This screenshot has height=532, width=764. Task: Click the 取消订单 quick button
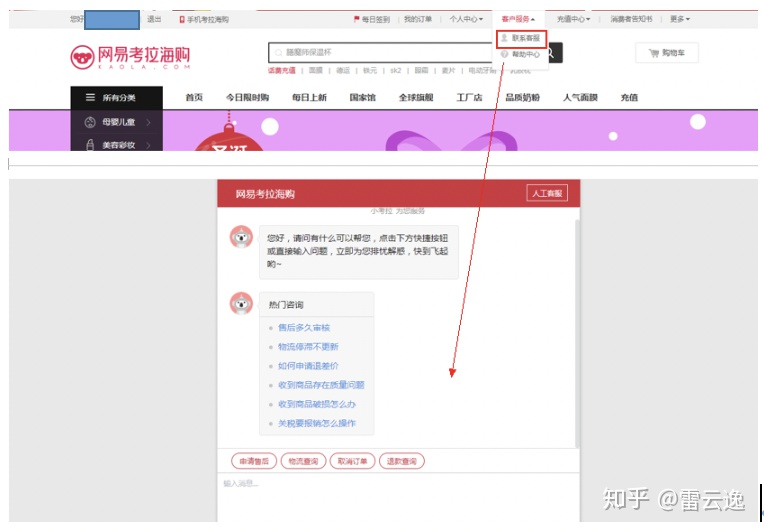click(352, 461)
